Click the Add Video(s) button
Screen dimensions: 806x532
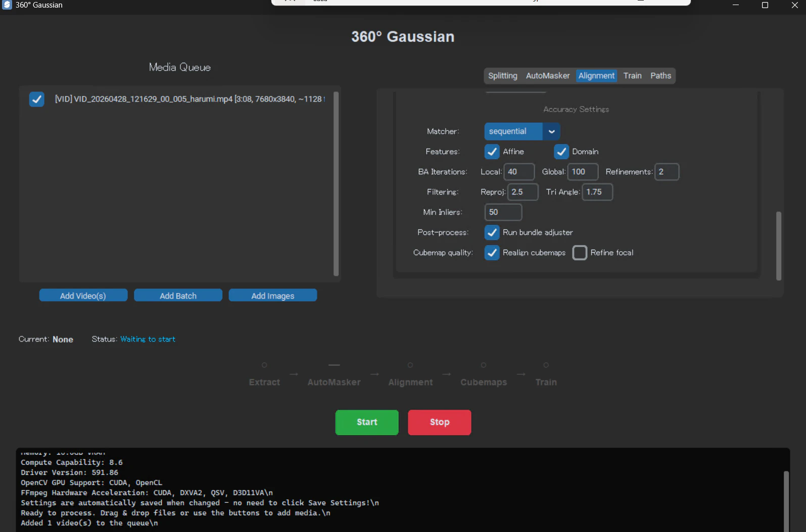click(83, 296)
